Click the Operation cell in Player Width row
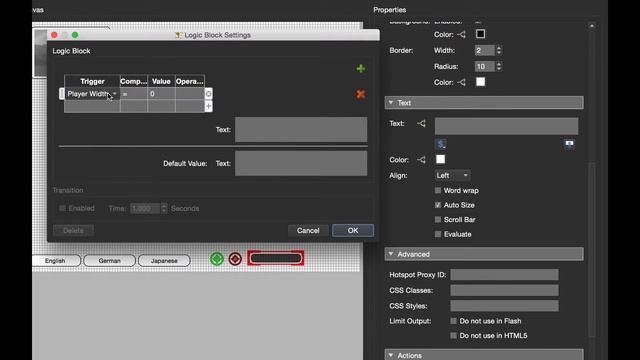This screenshot has height=360, width=640. click(x=190, y=94)
